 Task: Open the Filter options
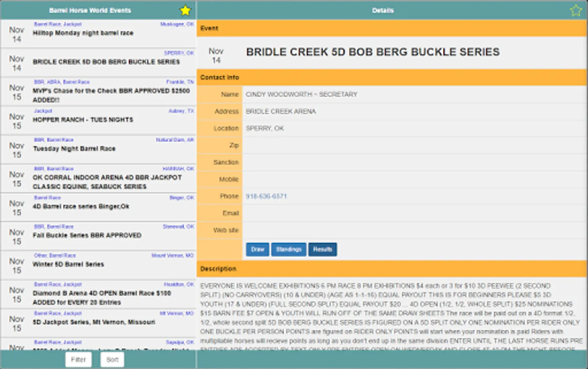point(78,360)
